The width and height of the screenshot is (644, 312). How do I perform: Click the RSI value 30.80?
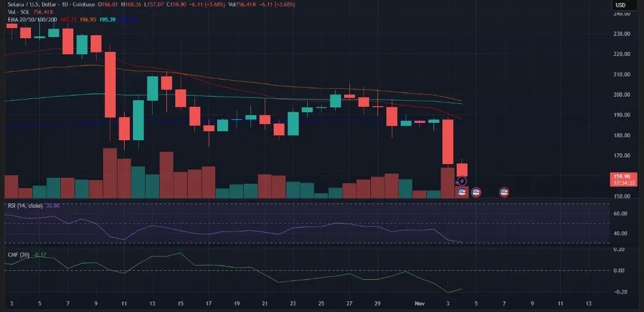[52, 206]
